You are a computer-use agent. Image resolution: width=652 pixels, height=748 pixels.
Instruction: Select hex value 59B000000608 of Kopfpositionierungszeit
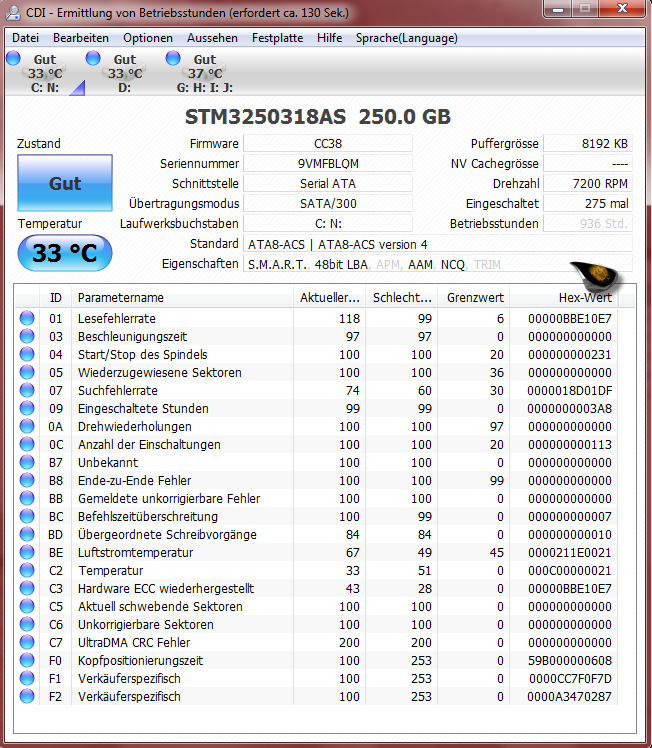point(569,661)
